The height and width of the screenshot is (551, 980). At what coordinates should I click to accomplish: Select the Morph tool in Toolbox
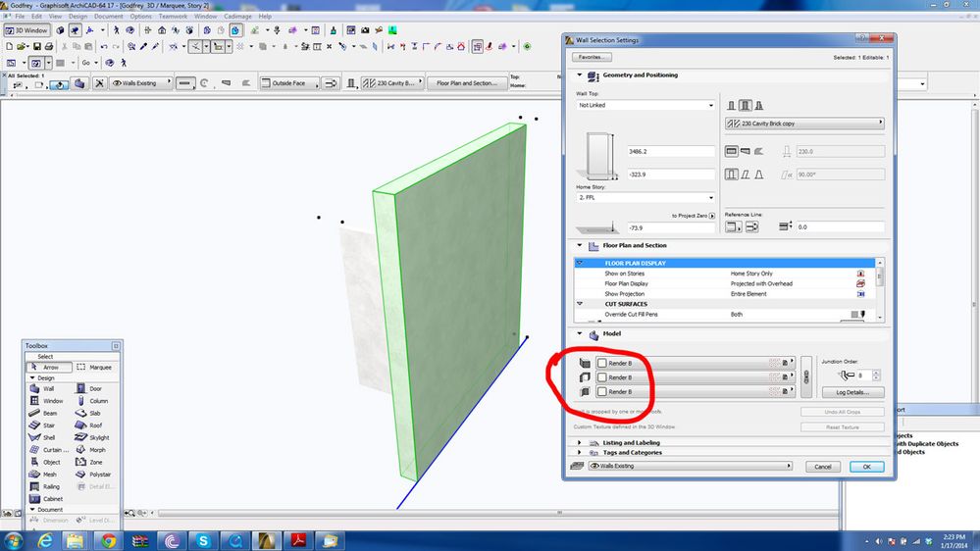[95, 450]
